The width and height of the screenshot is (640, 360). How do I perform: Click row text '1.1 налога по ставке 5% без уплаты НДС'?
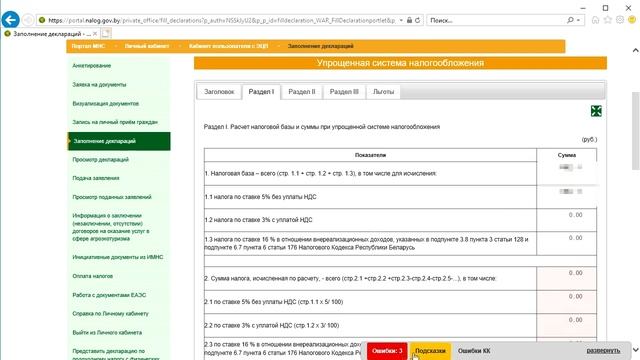(x=260, y=197)
